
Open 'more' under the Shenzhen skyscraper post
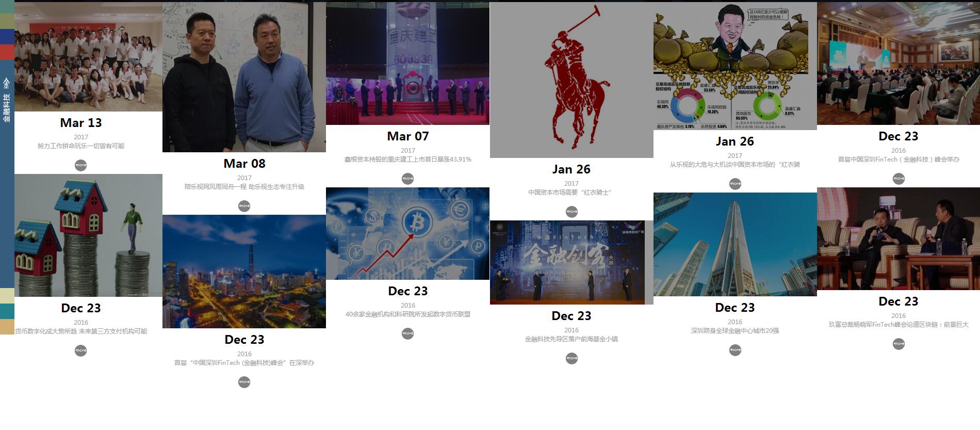[735, 350]
